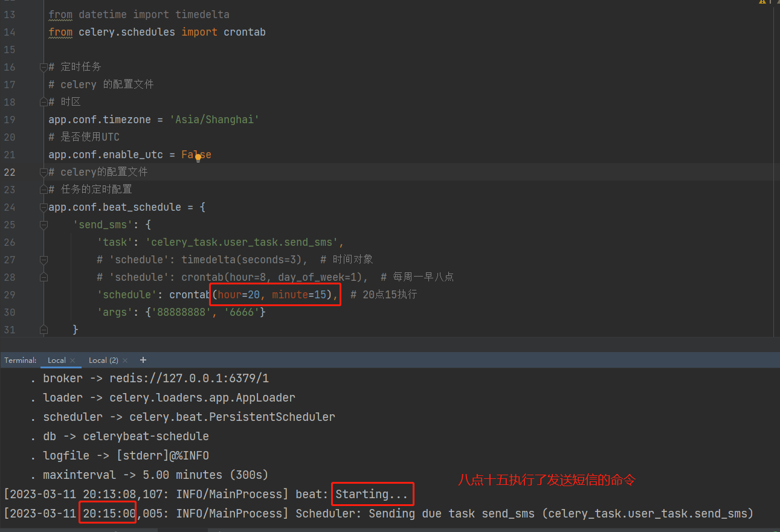
Task: Click minute=15 in the crontab call
Action: click(x=299, y=295)
